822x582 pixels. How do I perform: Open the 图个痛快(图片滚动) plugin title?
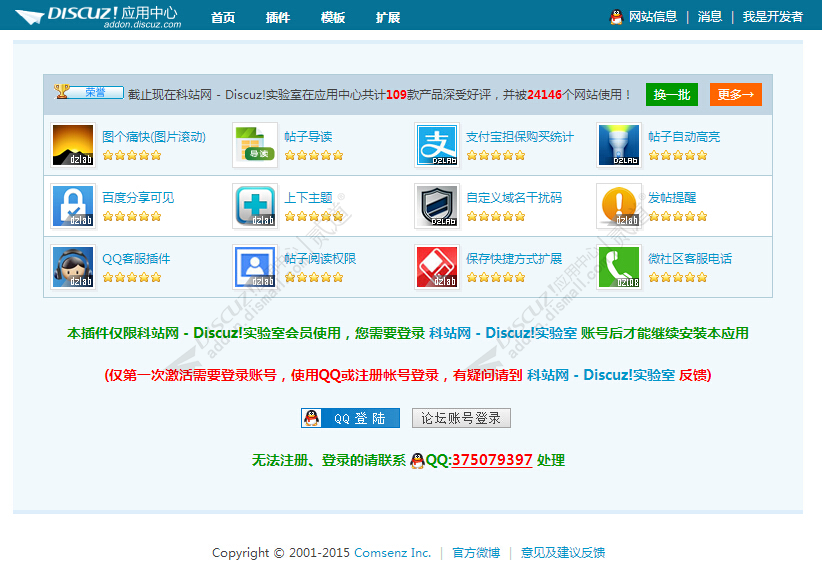point(154,137)
